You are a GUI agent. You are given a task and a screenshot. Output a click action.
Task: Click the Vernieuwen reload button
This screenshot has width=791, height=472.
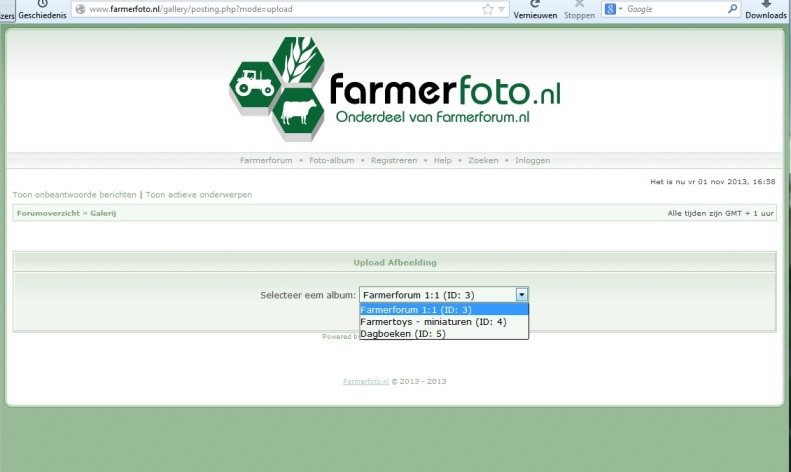click(x=535, y=6)
